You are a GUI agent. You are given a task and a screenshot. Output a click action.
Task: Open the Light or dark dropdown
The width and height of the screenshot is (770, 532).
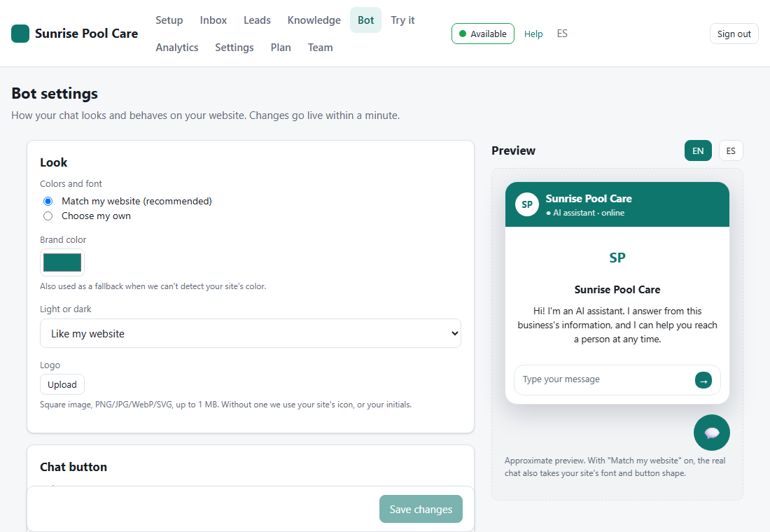point(251,333)
